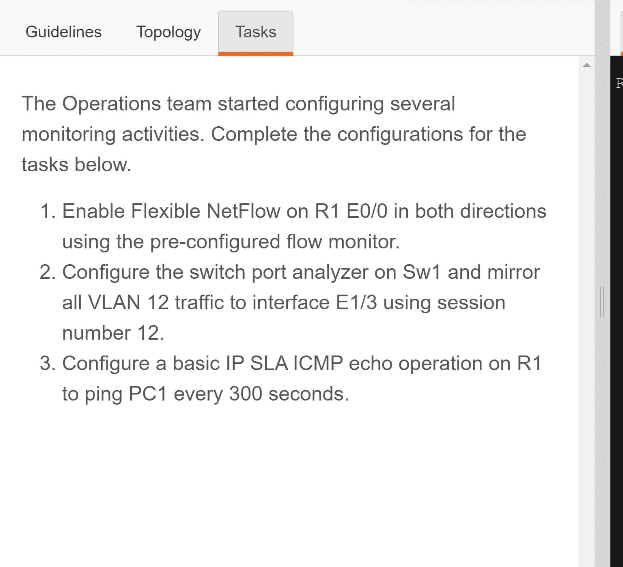
Task: Open the Topology tab
Action: click(168, 32)
